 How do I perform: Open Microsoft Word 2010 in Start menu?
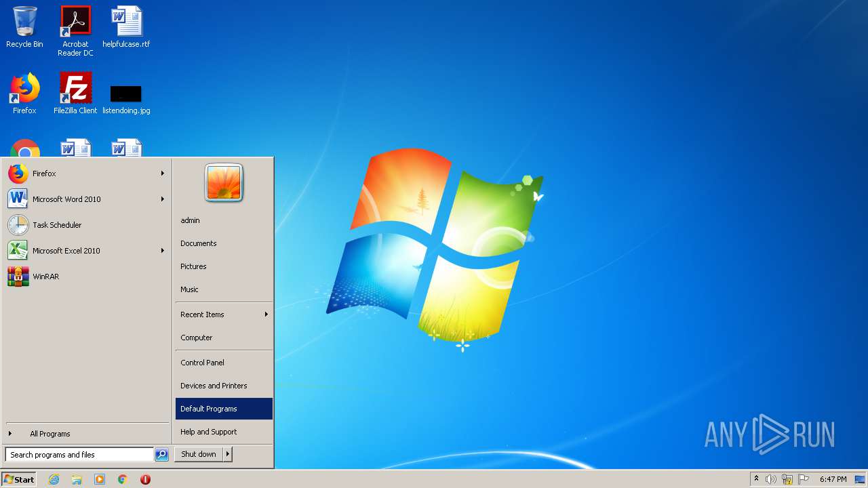(86, 199)
